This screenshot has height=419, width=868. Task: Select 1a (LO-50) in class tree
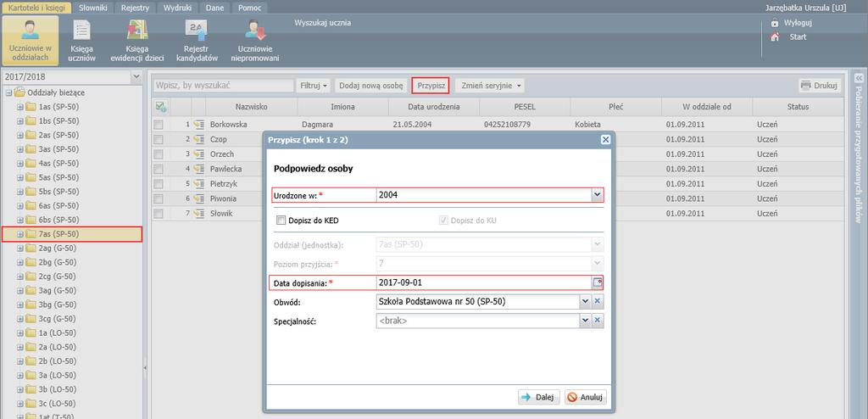(56, 333)
